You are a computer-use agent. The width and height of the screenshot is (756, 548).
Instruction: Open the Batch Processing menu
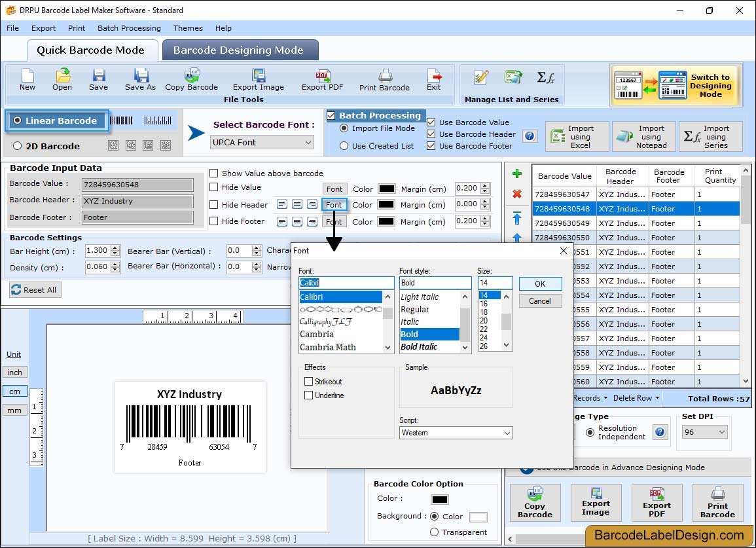tap(129, 28)
